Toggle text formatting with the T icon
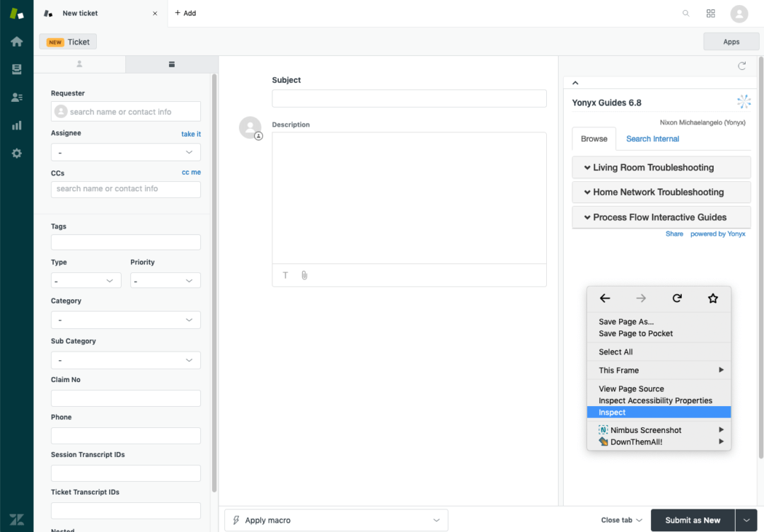The width and height of the screenshot is (764, 532). pyautogui.click(x=285, y=275)
